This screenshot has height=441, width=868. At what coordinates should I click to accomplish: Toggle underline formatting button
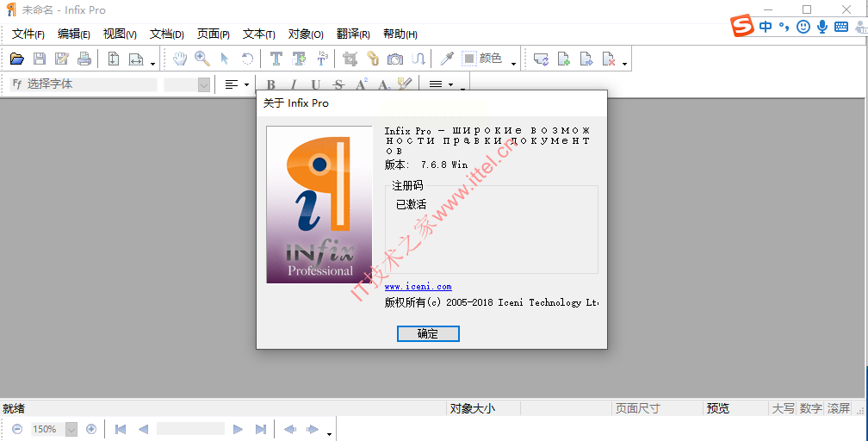coord(315,84)
